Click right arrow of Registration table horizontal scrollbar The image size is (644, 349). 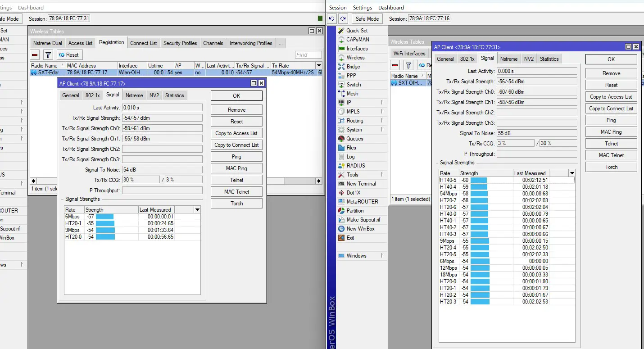(319, 181)
